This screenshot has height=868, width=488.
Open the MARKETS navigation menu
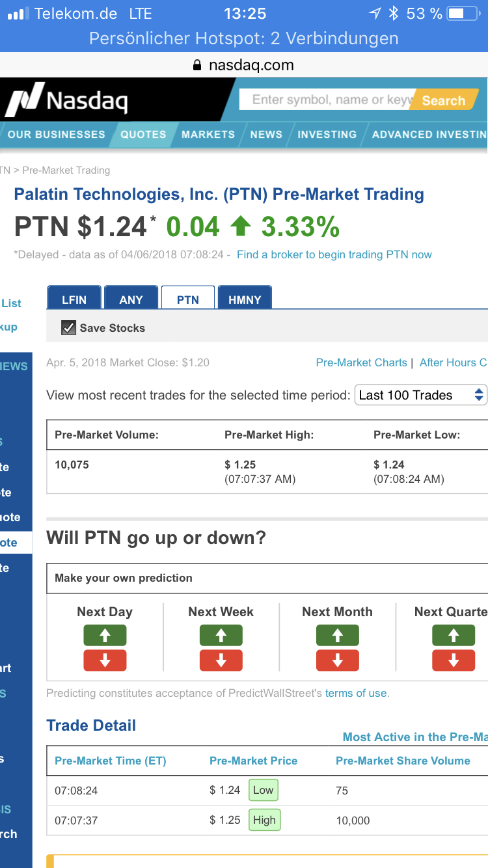(x=208, y=135)
